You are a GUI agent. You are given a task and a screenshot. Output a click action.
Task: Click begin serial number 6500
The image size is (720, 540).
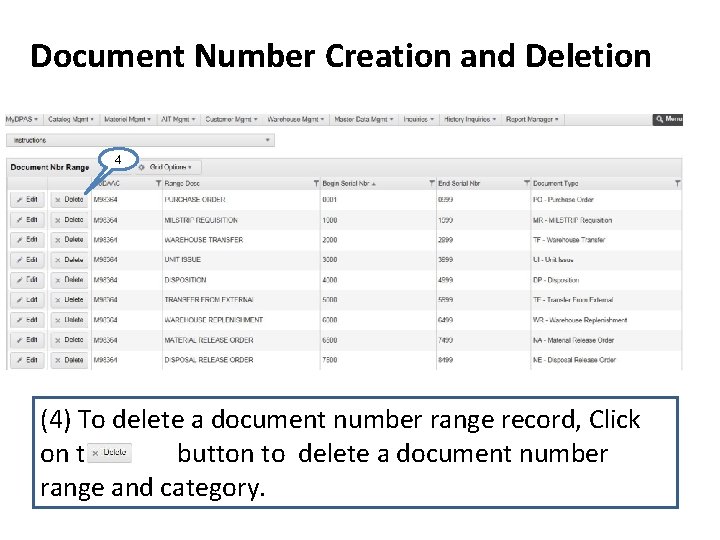(330, 340)
